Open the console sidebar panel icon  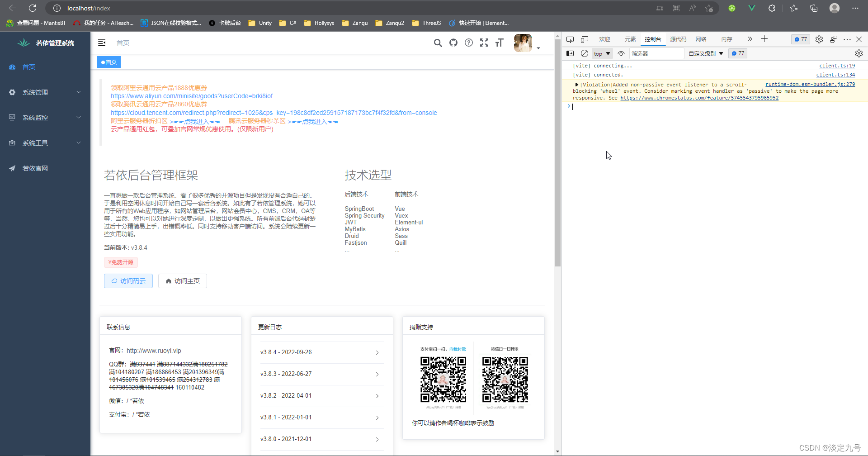[570, 53]
